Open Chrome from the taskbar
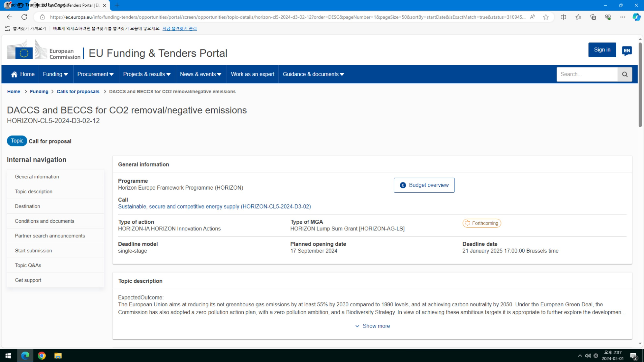Screen dimensions: 644x362 (42, 356)
